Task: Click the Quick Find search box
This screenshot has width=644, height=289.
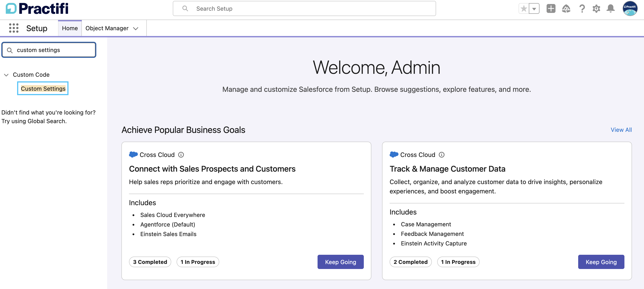Action: coord(49,50)
